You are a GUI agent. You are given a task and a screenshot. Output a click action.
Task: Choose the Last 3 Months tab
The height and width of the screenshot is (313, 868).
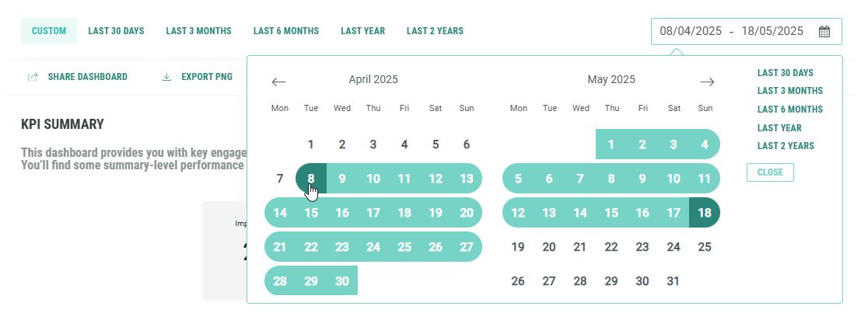tap(198, 31)
